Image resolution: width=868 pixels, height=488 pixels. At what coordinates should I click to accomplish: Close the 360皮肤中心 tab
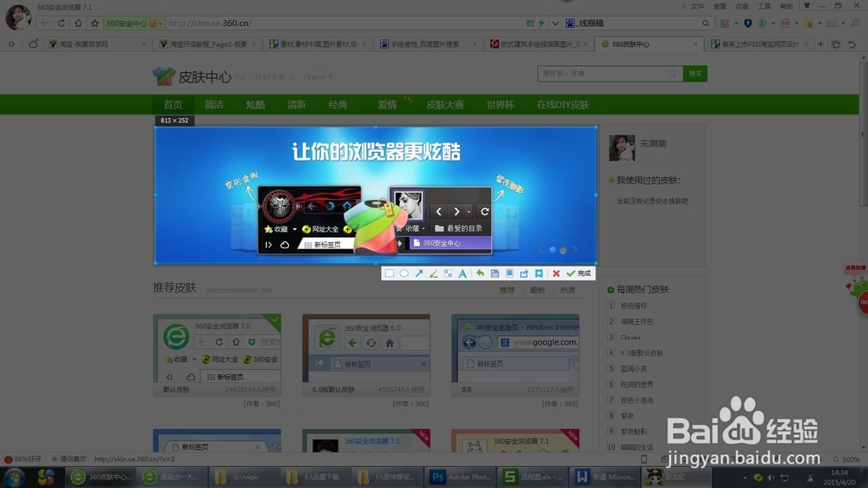point(695,43)
